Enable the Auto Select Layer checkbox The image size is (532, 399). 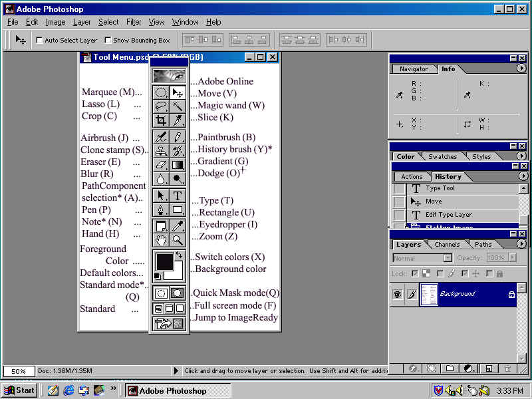(39, 41)
